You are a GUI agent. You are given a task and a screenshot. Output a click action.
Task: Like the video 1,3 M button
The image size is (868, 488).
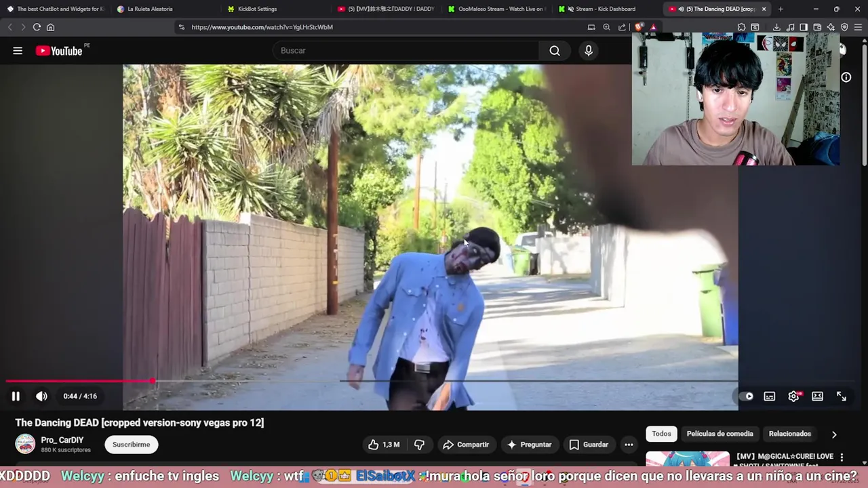(384, 445)
